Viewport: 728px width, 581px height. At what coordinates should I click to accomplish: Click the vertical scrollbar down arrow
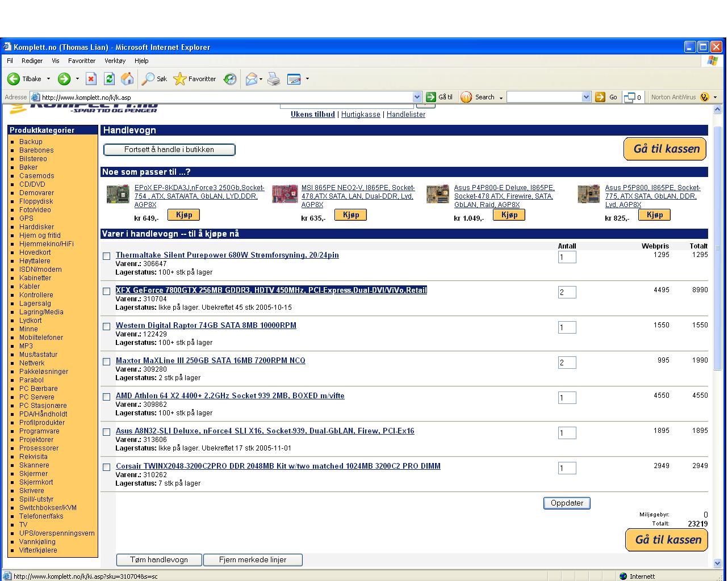click(717, 563)
